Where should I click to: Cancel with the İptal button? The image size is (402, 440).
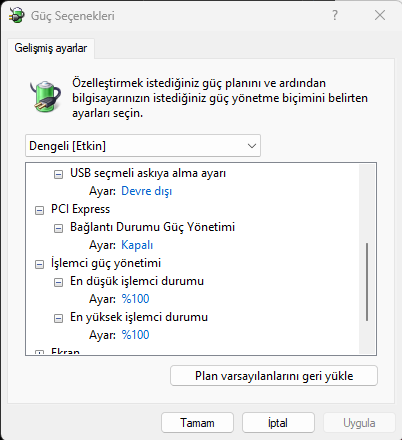coord(278,423)
